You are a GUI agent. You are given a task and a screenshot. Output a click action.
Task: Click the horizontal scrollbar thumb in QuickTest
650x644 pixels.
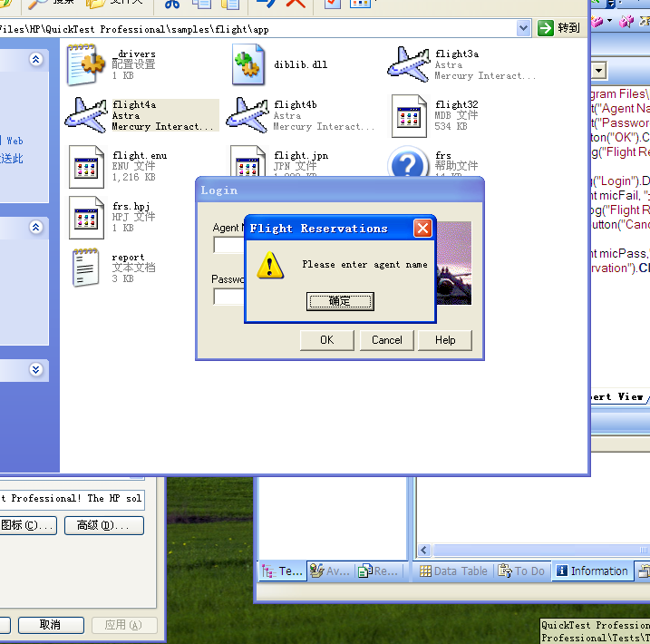pyautogui.click(x=541, y=551)
